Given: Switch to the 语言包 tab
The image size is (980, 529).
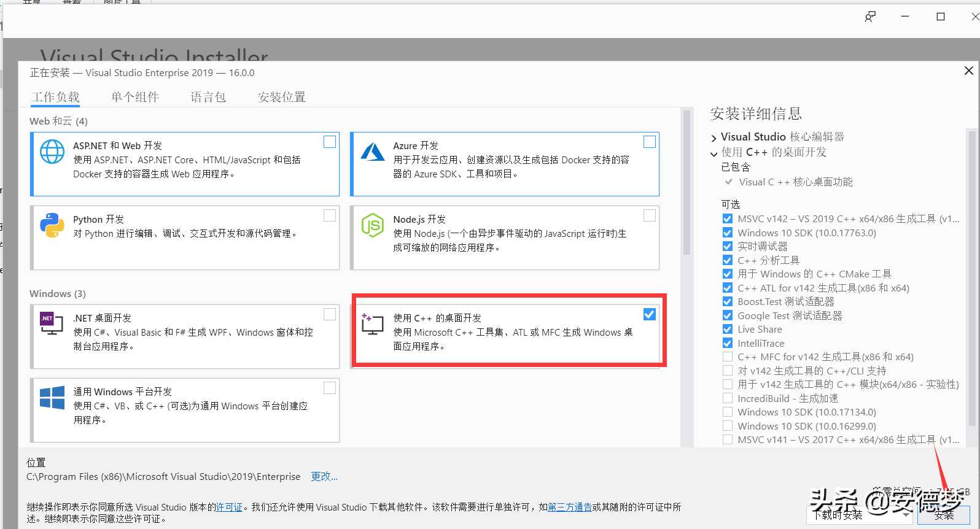Looking at the screenshot, I should point(208,97).
